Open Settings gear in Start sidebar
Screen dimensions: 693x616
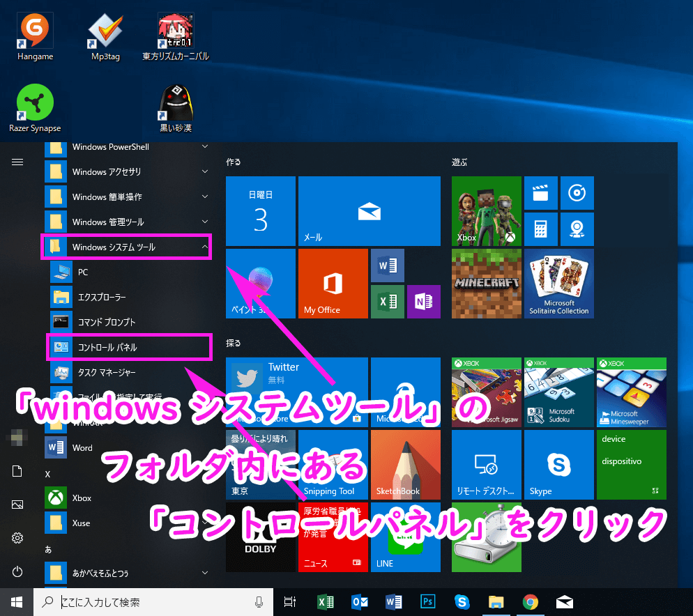click(17, 538)
